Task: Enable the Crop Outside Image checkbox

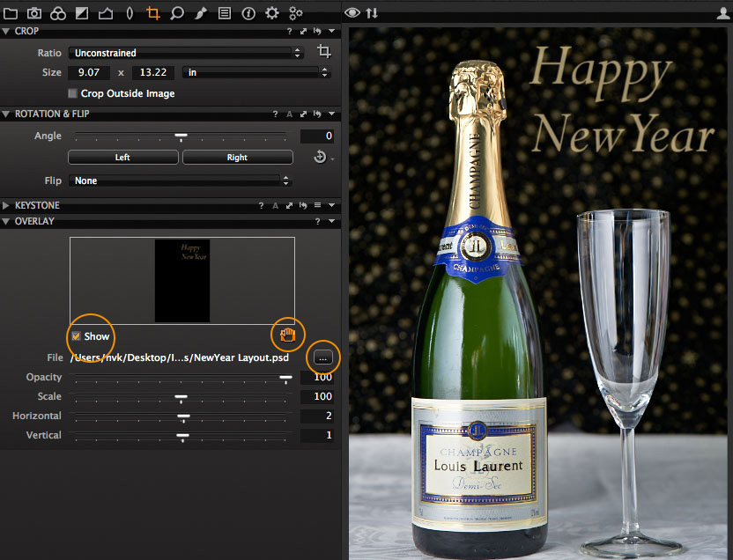Action: (x=72, y=93)
